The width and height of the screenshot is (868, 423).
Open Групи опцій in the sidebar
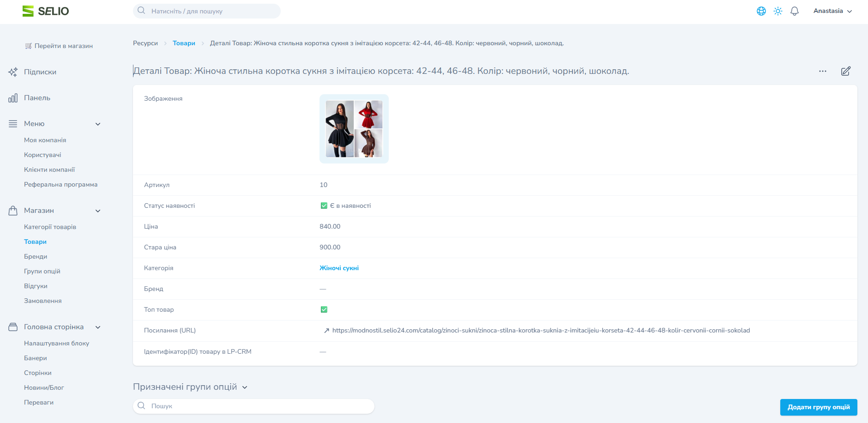[42, 271]
